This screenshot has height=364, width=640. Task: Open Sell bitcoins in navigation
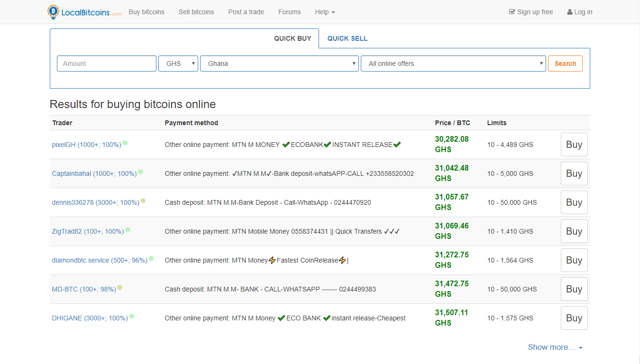(196, 12)
